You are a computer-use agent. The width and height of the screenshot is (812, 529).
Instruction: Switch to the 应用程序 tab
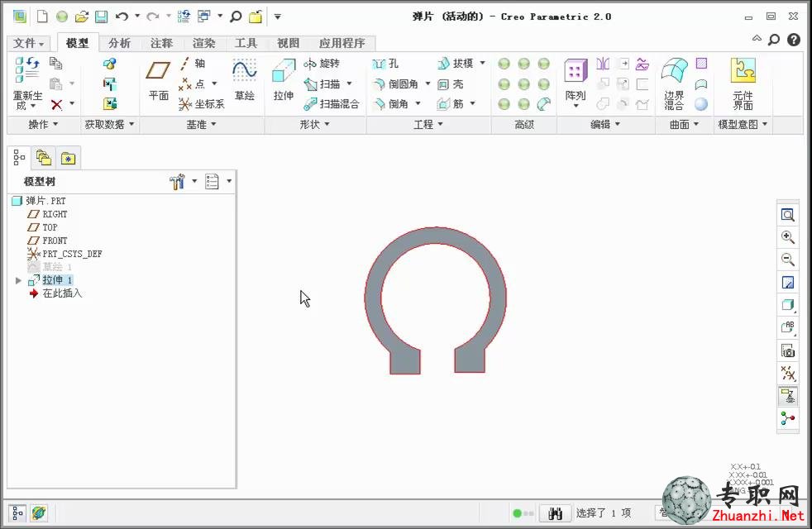342,44
